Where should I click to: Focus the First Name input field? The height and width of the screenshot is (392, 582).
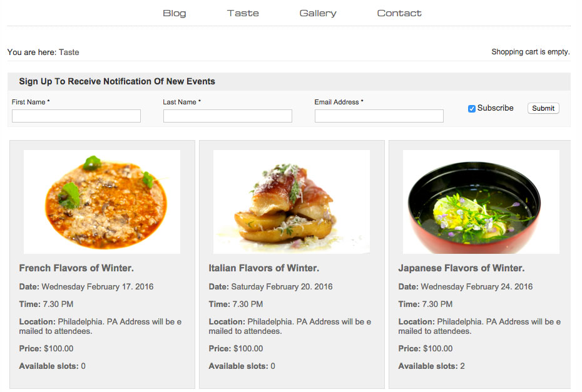(x=76, y=116)
